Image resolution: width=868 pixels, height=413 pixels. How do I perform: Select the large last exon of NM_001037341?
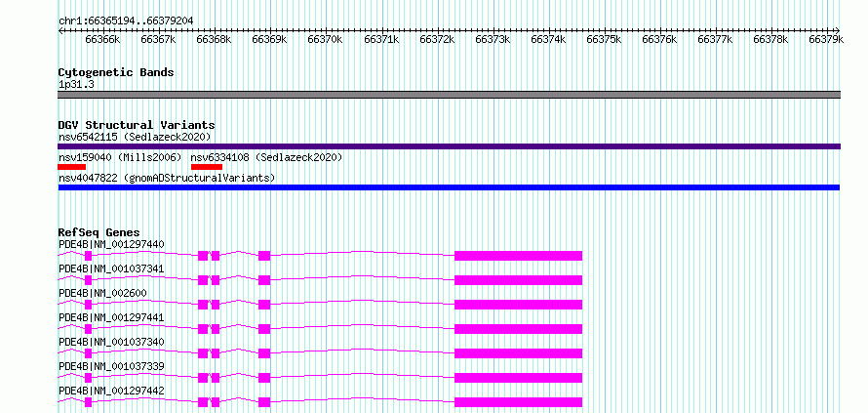pos(518,280)
